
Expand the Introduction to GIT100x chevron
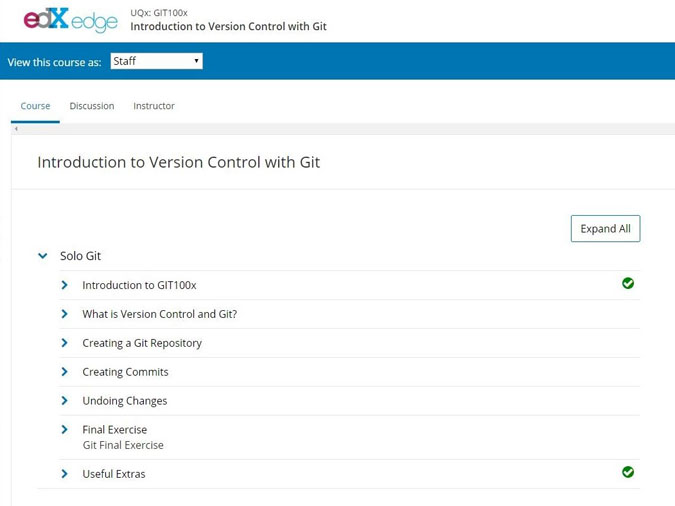65,285
